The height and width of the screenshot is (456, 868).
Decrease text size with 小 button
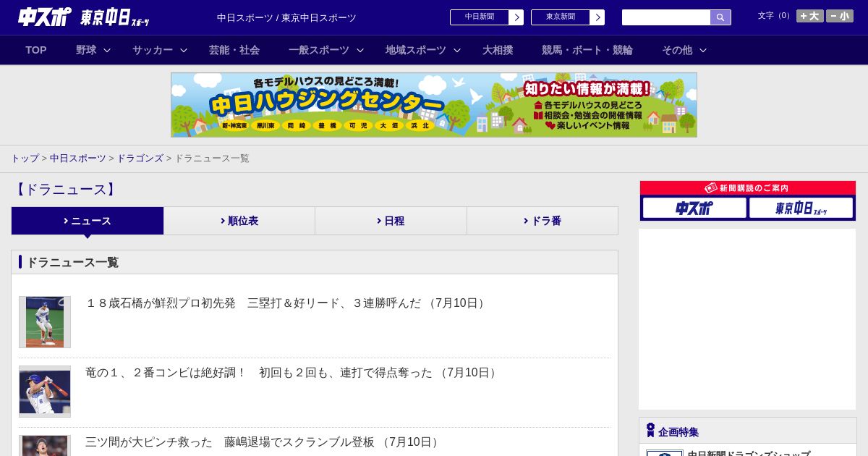pyautogui.click(x=840, y=16)
